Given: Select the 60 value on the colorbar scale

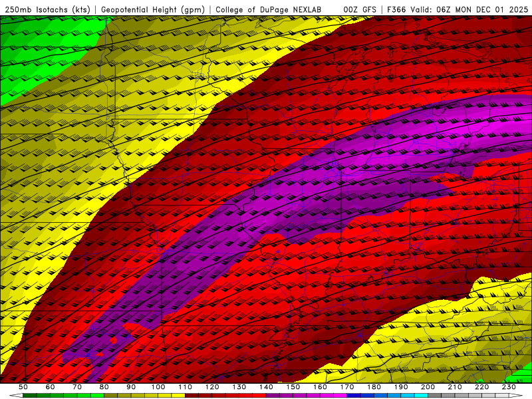Looking at the screenshot, I should coord(51,387).
